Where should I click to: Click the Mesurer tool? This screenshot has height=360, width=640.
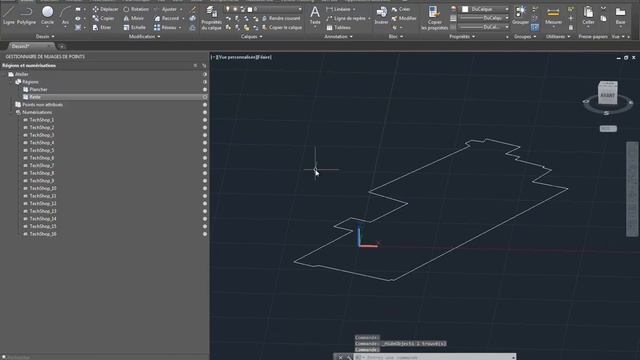[x=553, y=16]
